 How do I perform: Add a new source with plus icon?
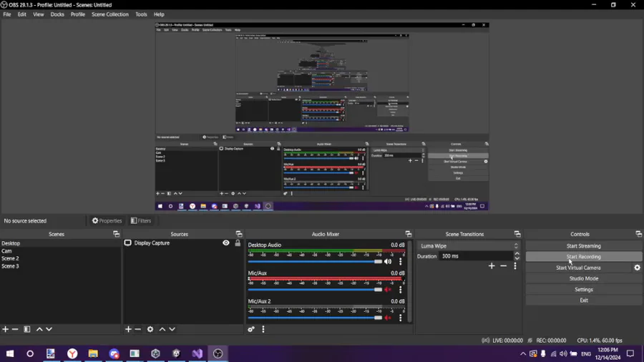coord(128,329)
